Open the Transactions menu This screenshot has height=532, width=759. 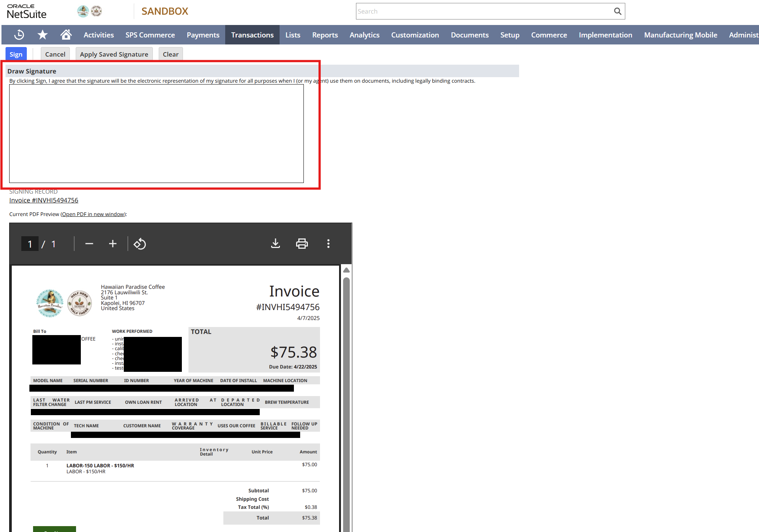[252, 35]
